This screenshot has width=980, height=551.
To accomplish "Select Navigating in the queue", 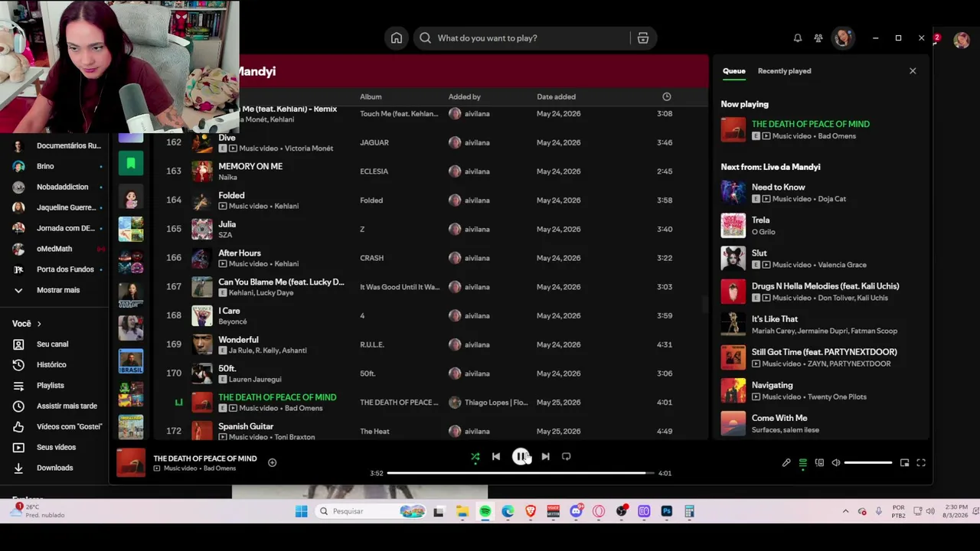I will pos(822,391).
